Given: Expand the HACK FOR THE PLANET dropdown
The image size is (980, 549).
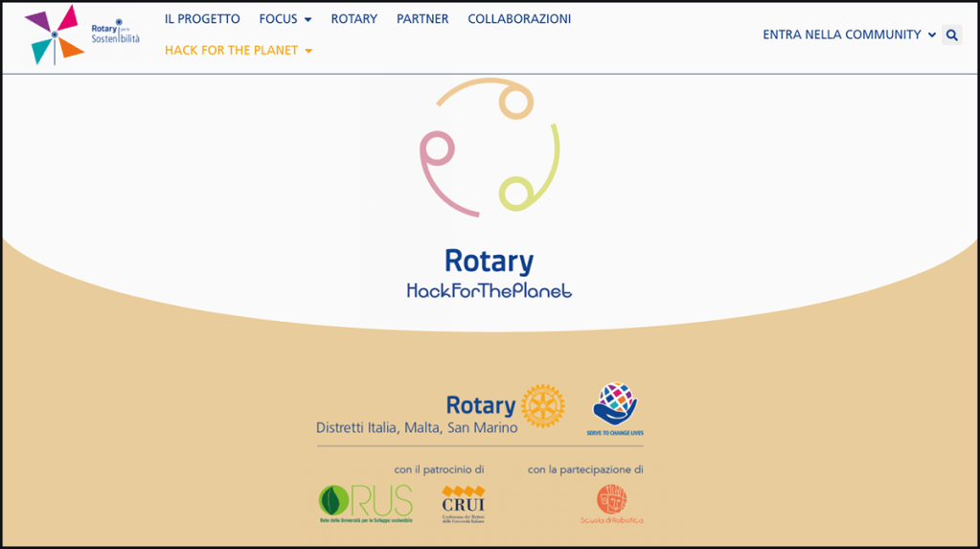Looking at the screenshot, I should point(239,50).
